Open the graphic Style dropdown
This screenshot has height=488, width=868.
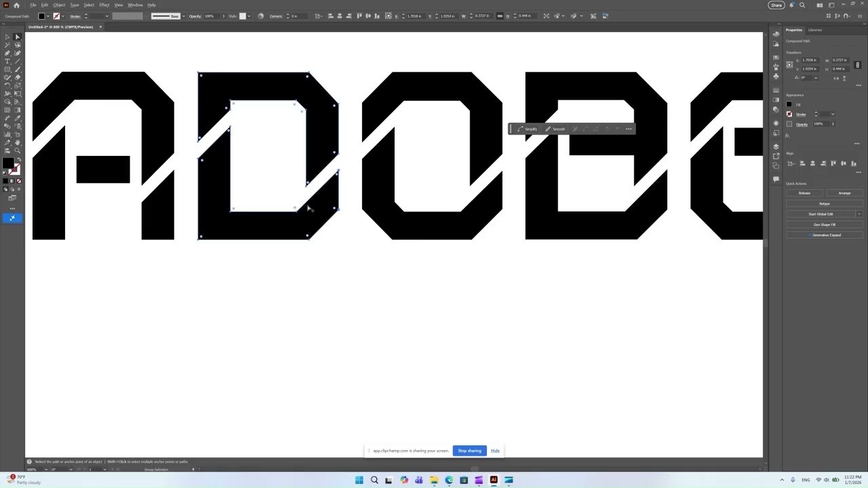click(x=249, y=16)
